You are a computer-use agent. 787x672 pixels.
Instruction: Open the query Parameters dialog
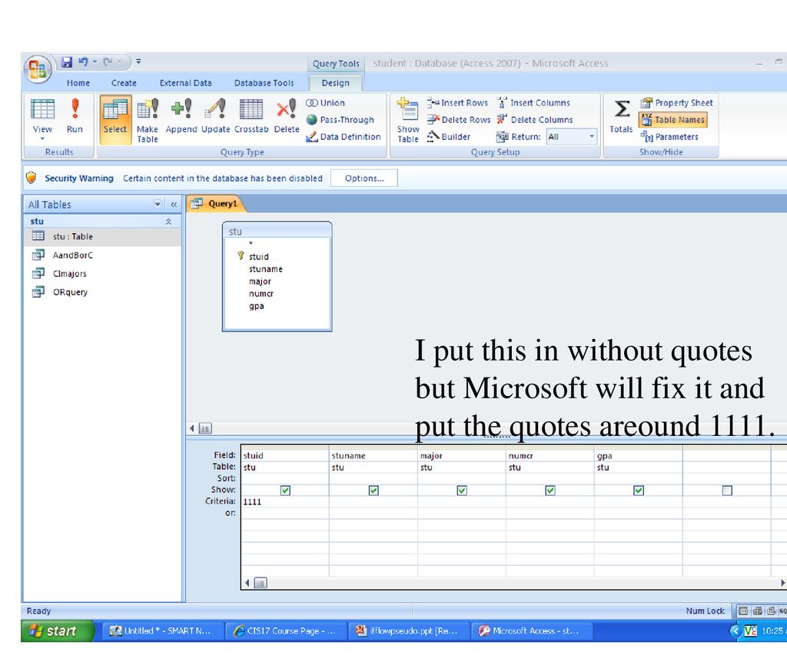click(669, 137)
